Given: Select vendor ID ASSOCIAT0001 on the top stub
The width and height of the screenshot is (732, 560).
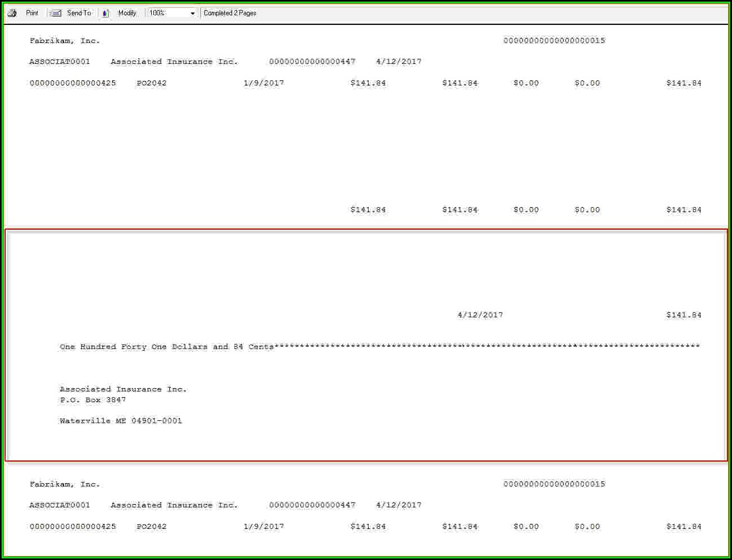Looking at the screenshot, I should [59, 62].
